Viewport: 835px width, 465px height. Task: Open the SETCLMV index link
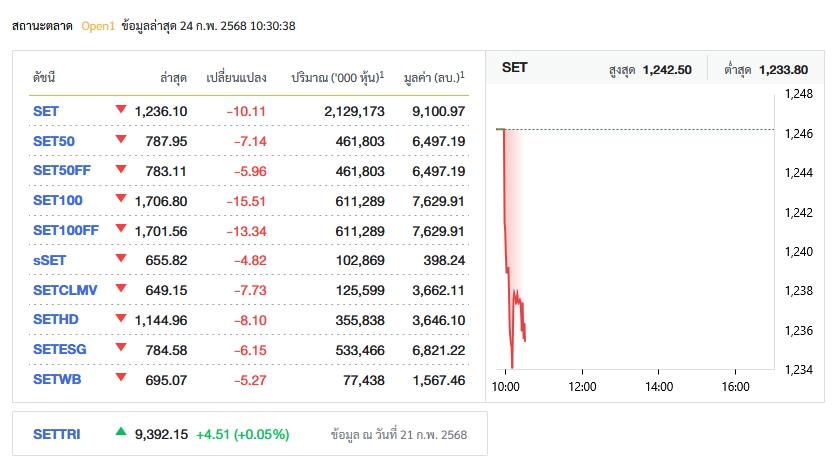65,290
